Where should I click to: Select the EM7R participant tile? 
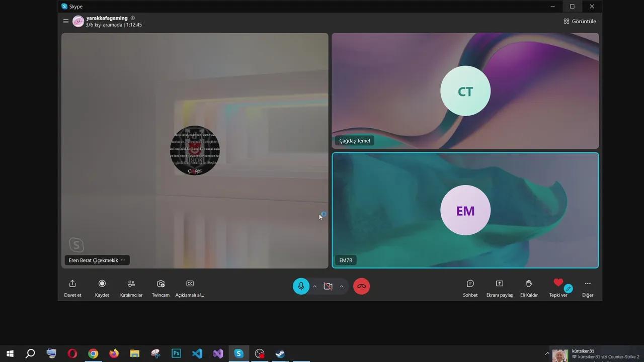[465, 210]
